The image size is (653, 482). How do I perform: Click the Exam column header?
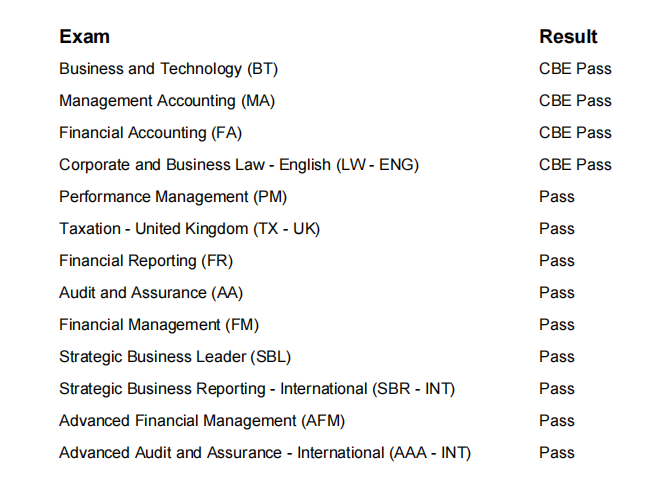click(x=84, y=37)
